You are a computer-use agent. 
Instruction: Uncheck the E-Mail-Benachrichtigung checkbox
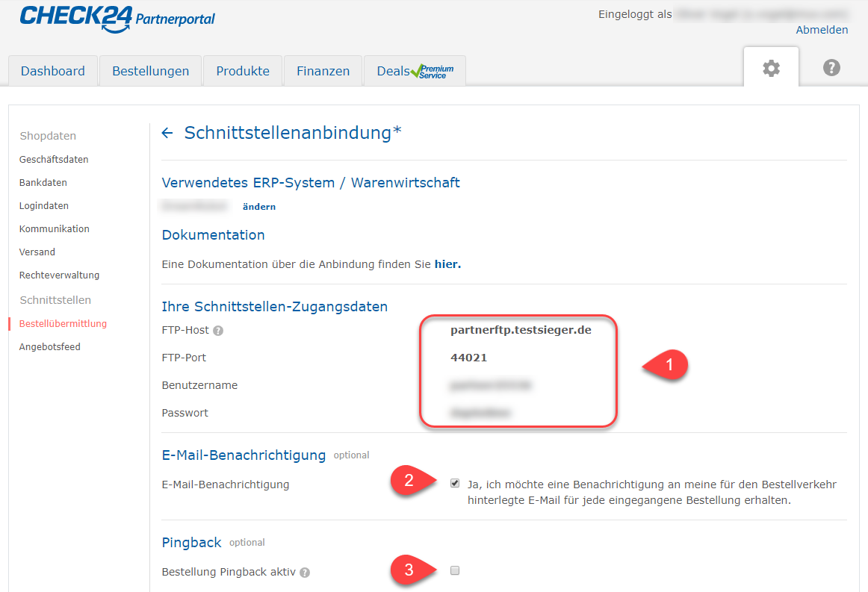455,484
